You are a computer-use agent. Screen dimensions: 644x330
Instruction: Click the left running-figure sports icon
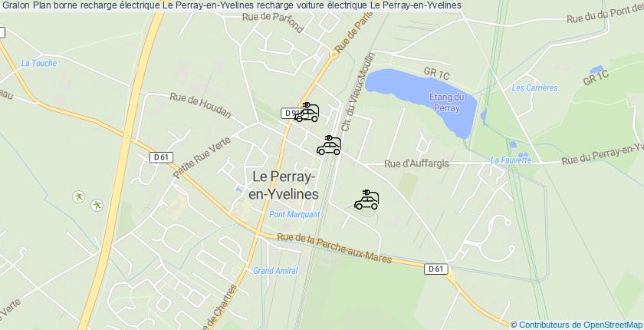point(78,196)
